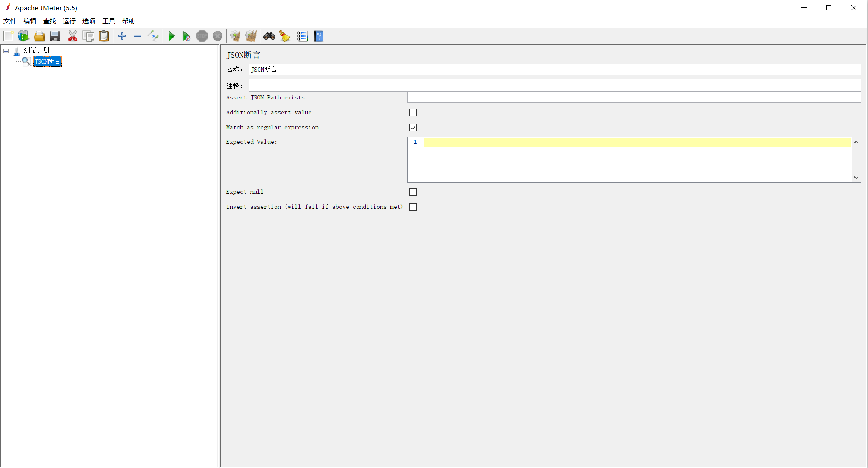Select the 测试计划 tree item

click(37, 51)
